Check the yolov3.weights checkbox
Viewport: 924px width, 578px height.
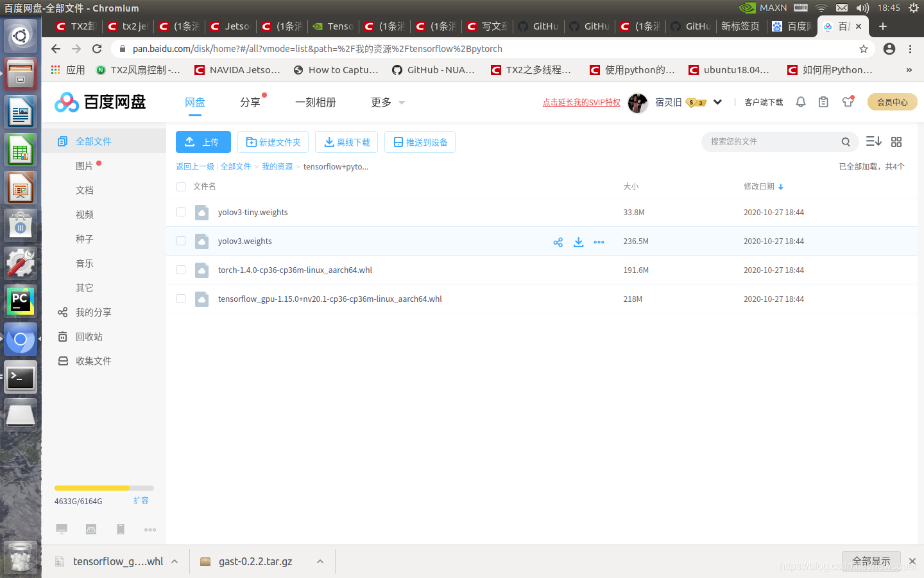pyautogui.click(x=181, y=241)
